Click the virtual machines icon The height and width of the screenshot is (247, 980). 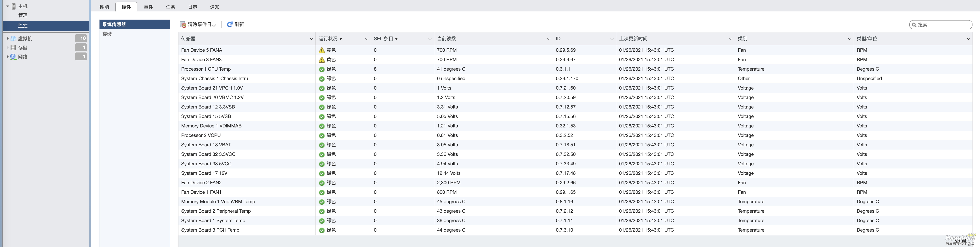click(x=13, y=39)
